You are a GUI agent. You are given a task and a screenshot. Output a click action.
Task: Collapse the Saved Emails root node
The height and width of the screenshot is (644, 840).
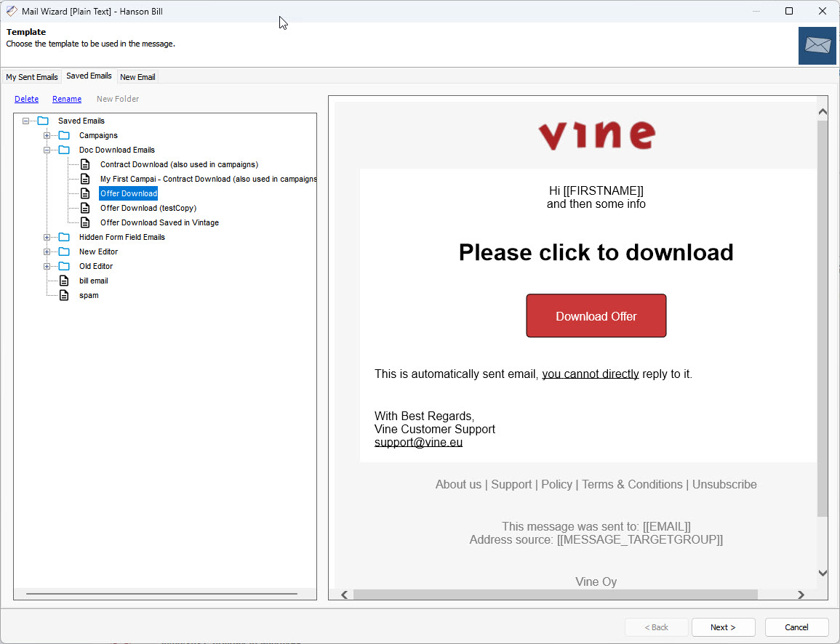(x=25, y=121)
